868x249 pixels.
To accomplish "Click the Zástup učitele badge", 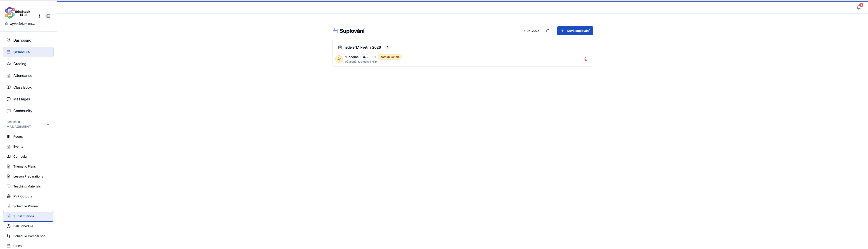I will pyautogui.click(x=390, y=57).
